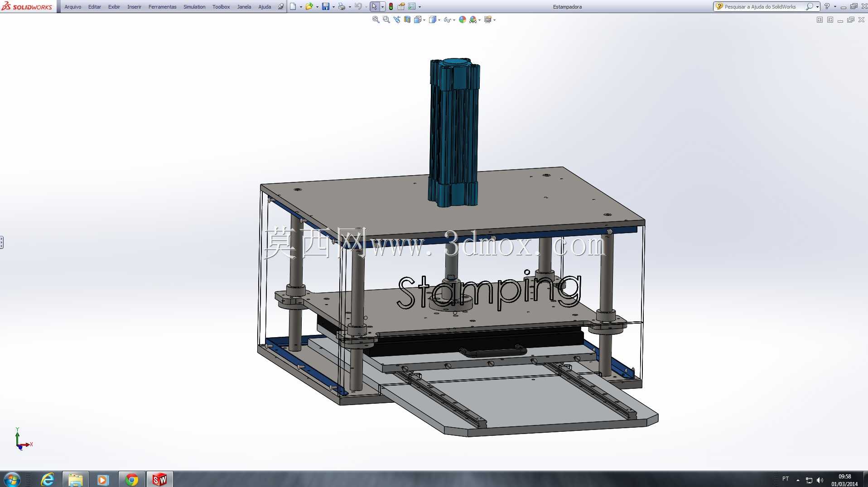868x487 pixels.
Task: Expand the collapsed left panel handle
Action: pyautogui.click(x=2, y=243)
